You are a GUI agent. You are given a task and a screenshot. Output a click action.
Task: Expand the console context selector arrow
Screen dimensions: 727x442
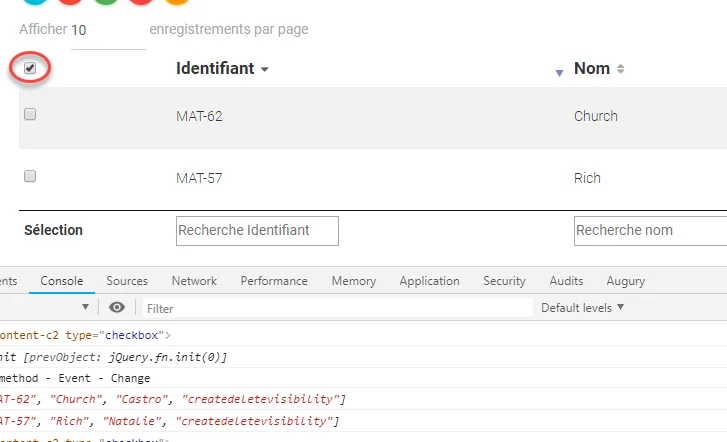86,307
